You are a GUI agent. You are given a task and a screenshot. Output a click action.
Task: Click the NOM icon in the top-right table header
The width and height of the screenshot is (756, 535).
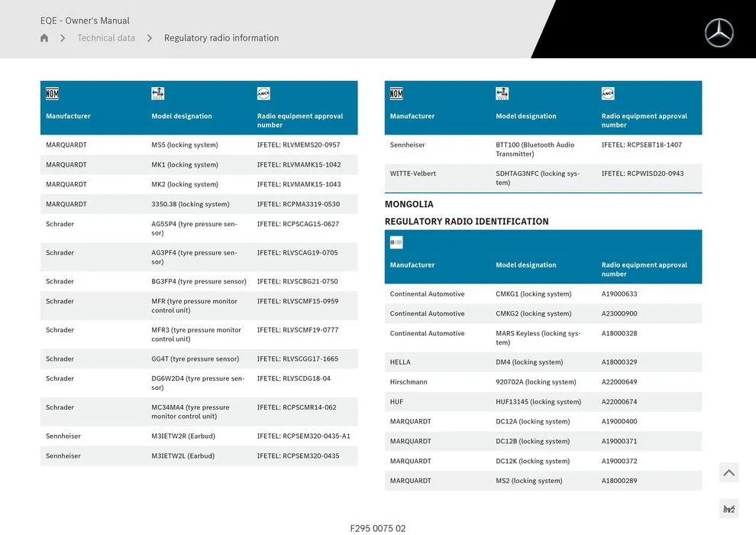tap(396, 94)
